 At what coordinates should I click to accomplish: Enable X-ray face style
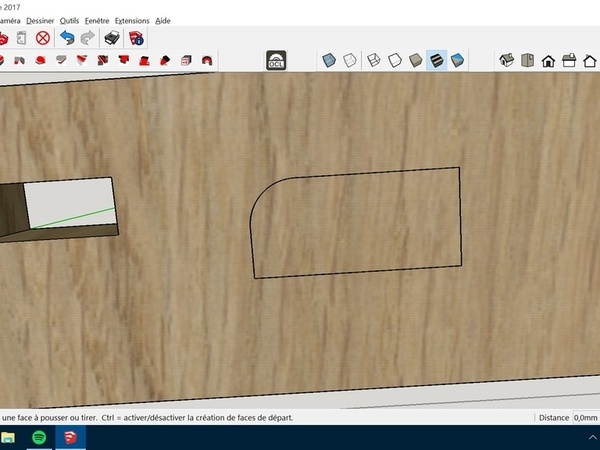click(329, 61)
